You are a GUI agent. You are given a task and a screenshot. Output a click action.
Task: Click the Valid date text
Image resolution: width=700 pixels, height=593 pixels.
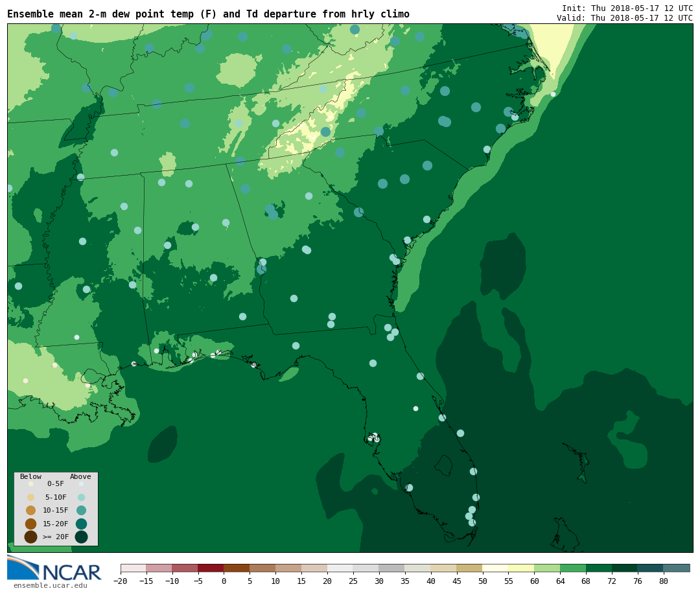625,18
